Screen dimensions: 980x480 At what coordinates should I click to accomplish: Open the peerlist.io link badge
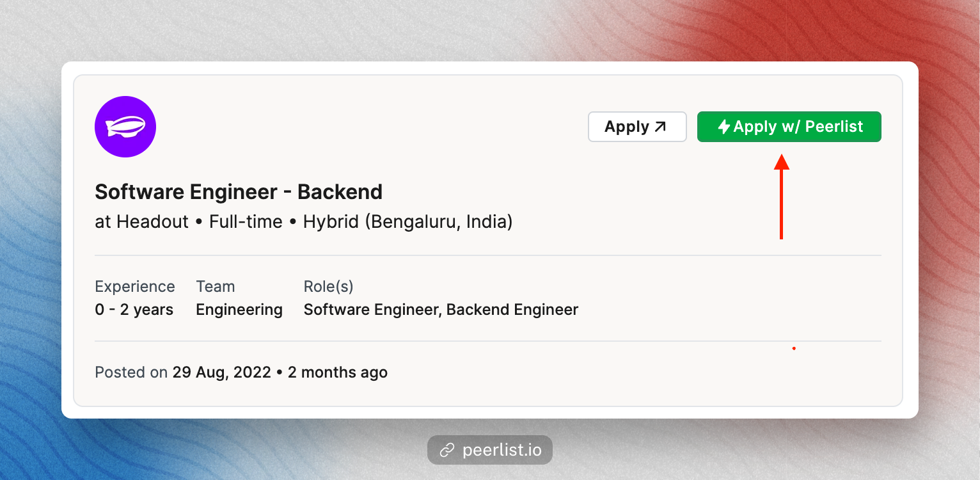point(490,451)
